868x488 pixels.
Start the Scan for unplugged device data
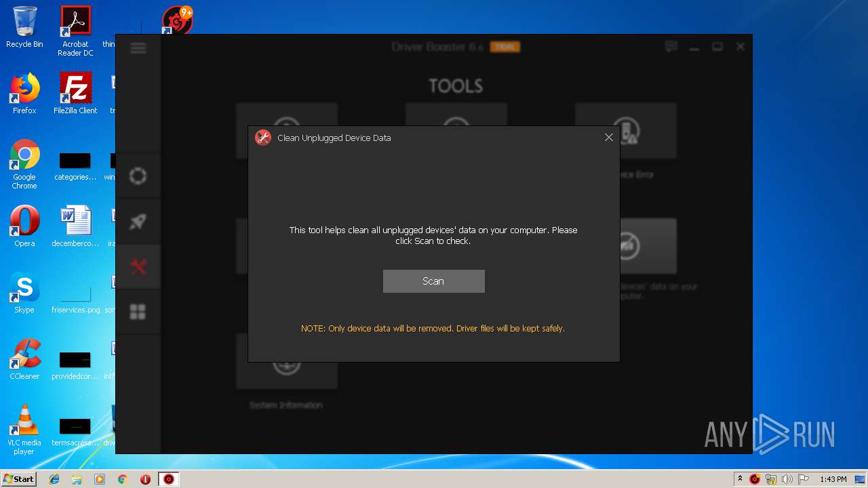click(x=433, y=281)
